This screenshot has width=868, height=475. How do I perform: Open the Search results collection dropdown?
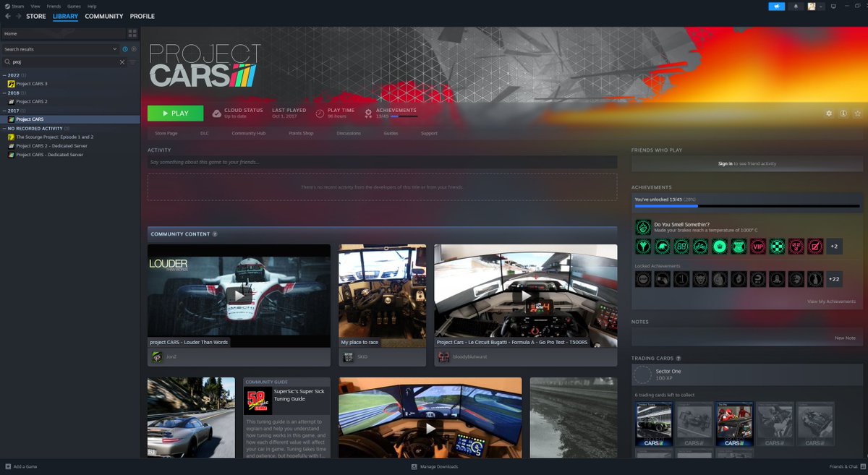(x=60, y=49)
